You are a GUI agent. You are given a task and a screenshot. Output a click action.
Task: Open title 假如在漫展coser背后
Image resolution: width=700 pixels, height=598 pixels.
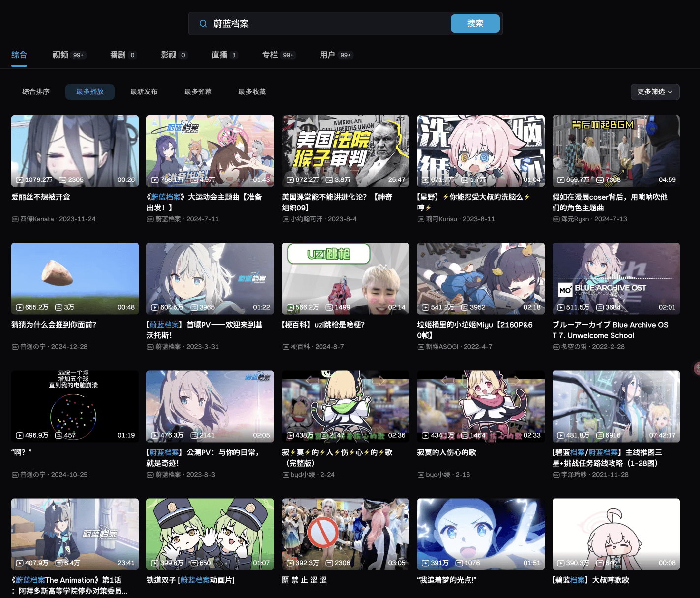(x=610, y=202)
